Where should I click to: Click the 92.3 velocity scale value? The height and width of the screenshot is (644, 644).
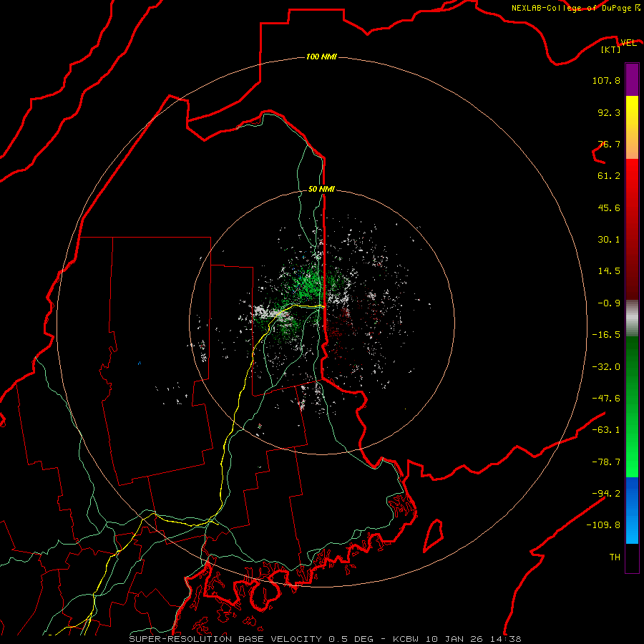click(x=609, y=112)
